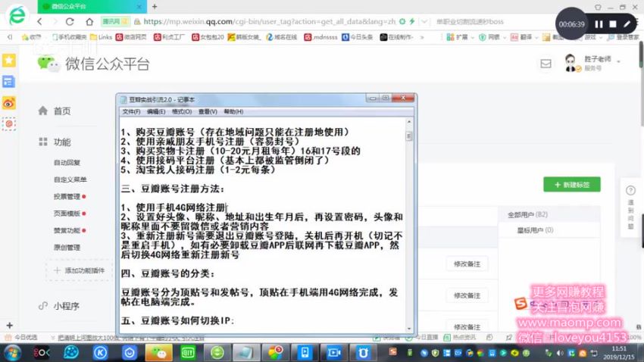
Task: Open 翻译 translate dropdown
Action: click(x=524, y=37)
